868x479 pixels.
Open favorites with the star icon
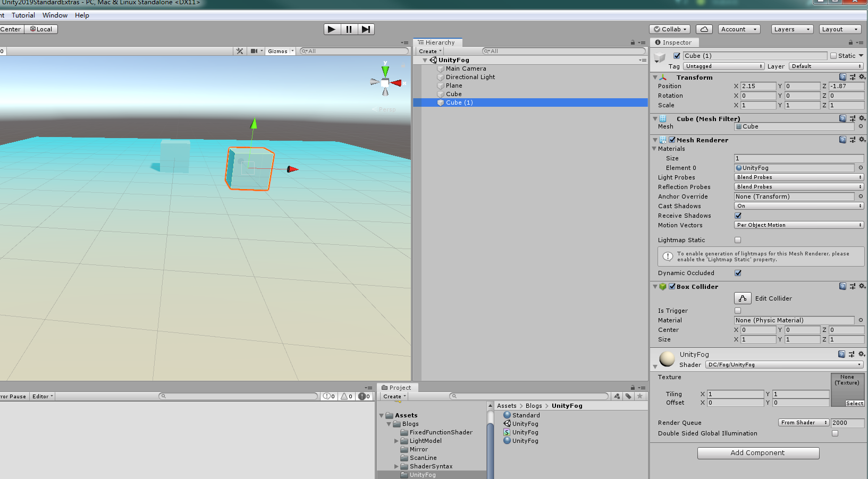point(639,396)
